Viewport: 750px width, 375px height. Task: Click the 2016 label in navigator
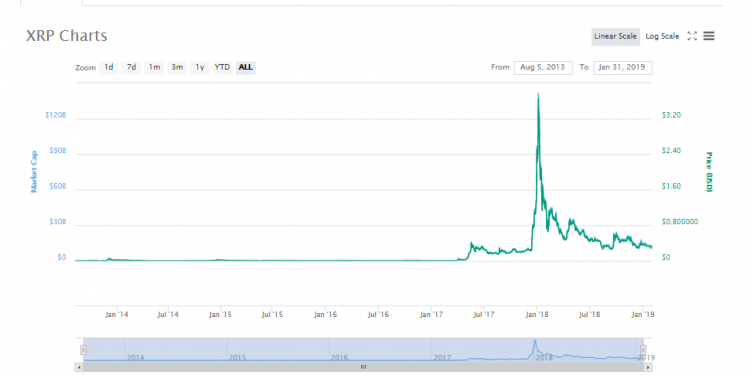coord(339,357)
